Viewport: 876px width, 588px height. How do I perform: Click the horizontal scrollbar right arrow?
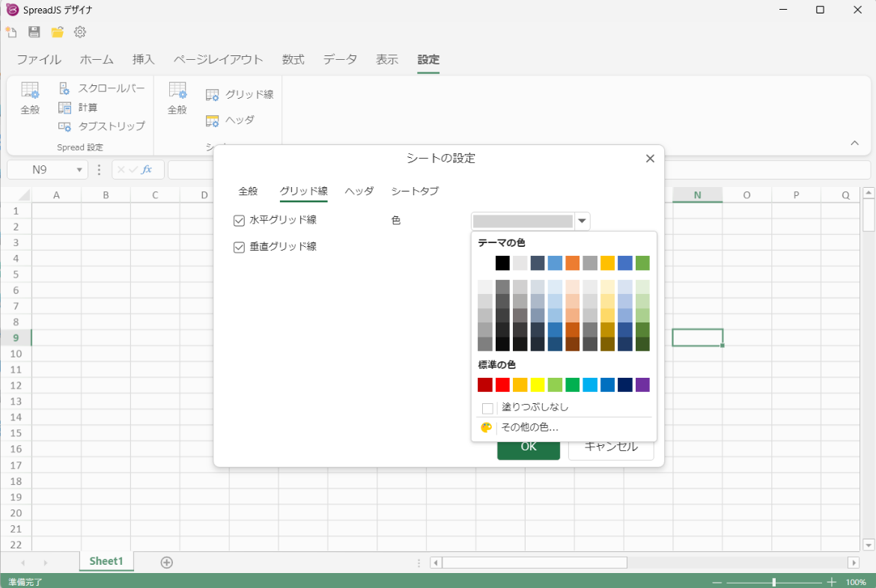tap(853, 563)
